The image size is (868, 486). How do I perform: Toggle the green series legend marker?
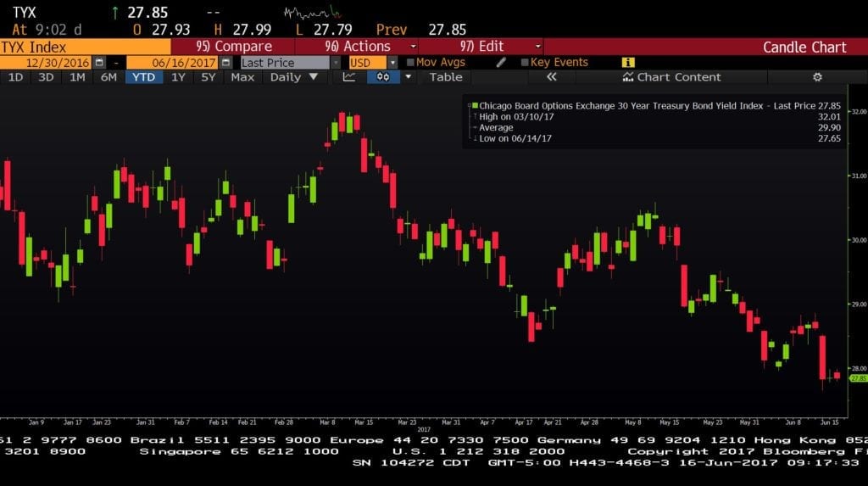[475, 105]
